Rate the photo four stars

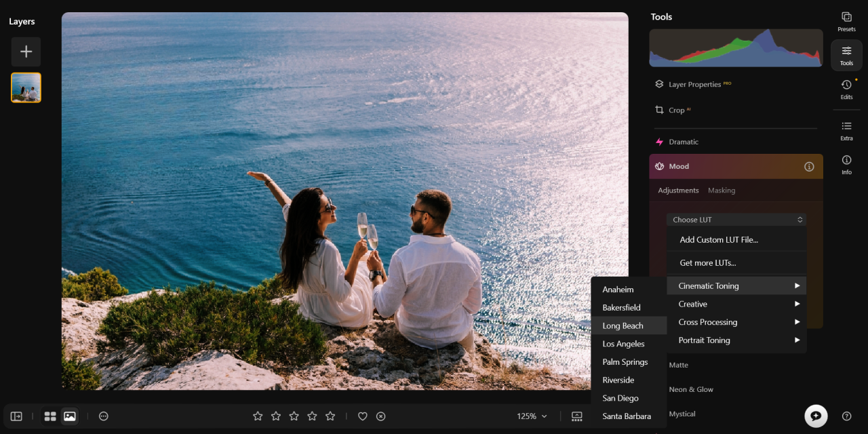point(312,416)
